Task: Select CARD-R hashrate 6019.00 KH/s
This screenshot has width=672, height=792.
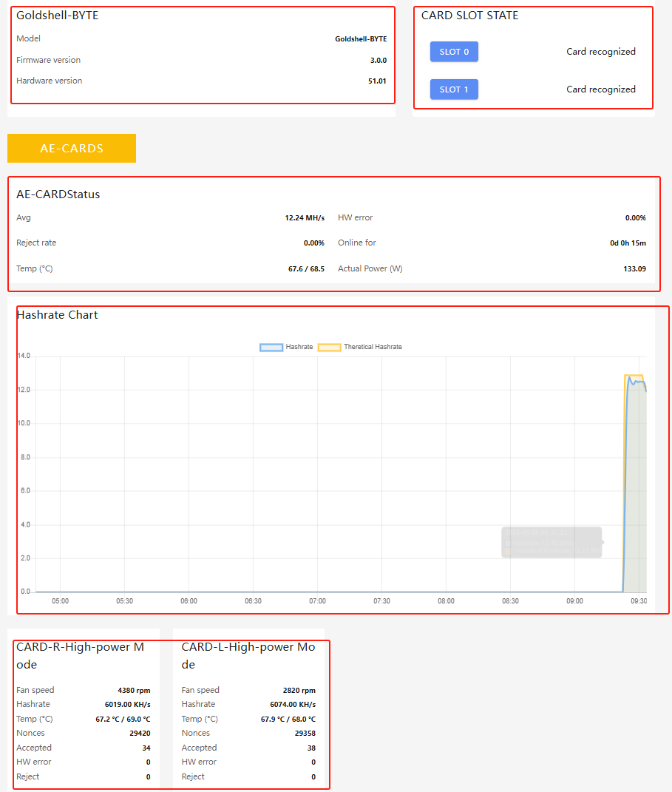Action: (x=128, y=705)
